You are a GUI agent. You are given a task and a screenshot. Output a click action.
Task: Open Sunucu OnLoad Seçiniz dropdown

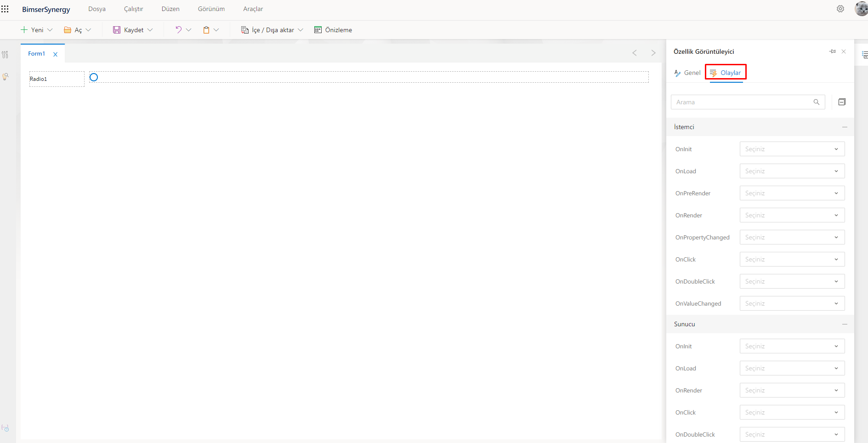792,368
